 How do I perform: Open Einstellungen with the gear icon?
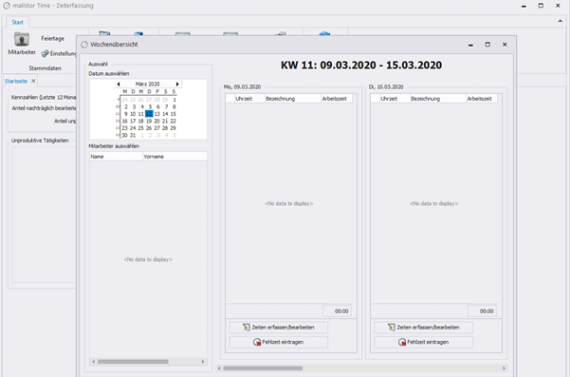[x=59, y=53]
